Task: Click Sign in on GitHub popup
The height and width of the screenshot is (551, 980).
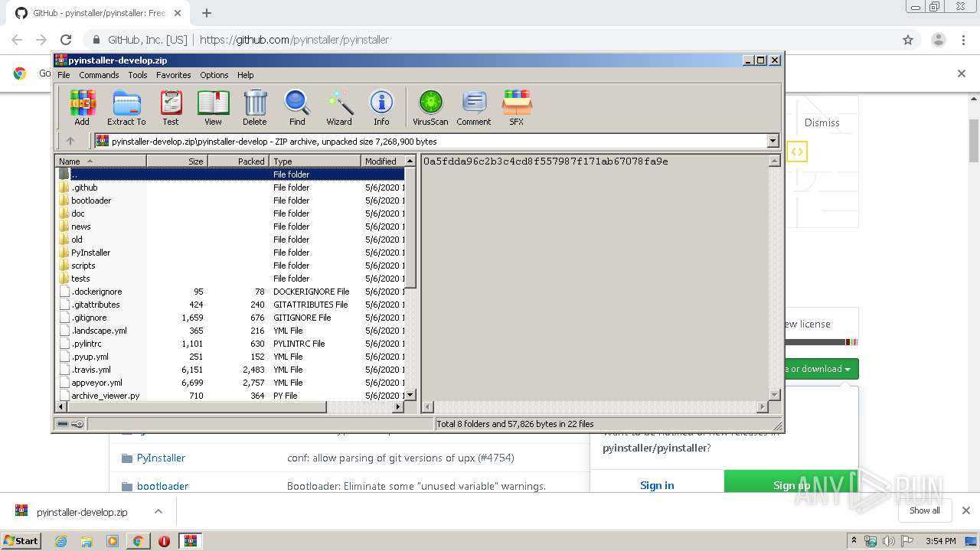Action: [657, 485]
